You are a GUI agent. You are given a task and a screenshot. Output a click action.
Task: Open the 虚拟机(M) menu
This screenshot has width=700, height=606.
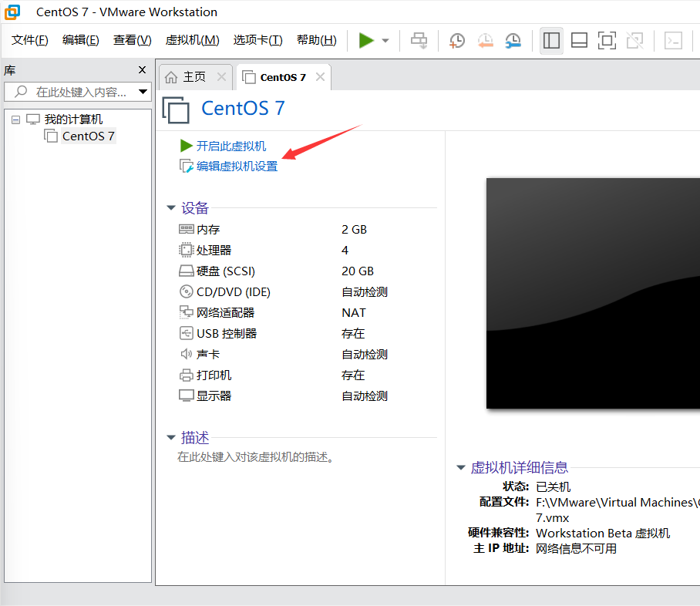pyautogui.click(x=193, y=40)
